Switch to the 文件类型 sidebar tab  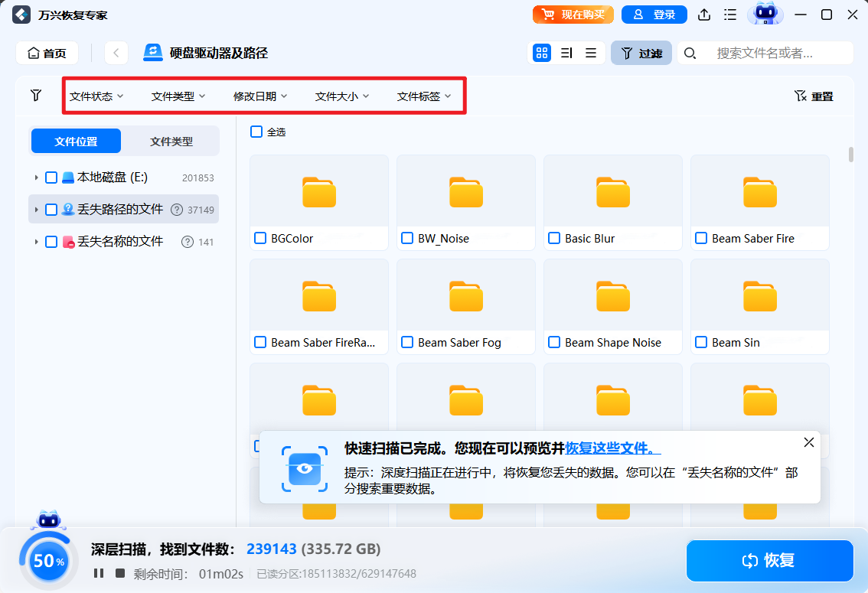171,141
